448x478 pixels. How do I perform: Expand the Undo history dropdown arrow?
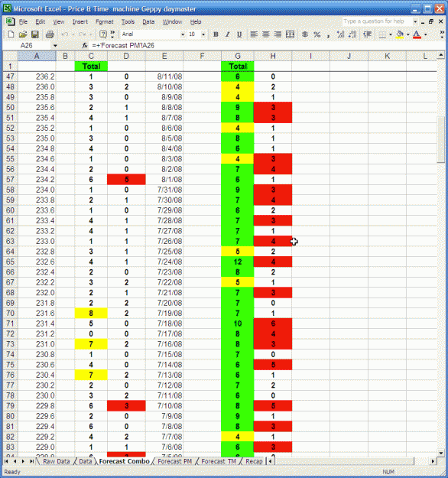tap(73, 34)
